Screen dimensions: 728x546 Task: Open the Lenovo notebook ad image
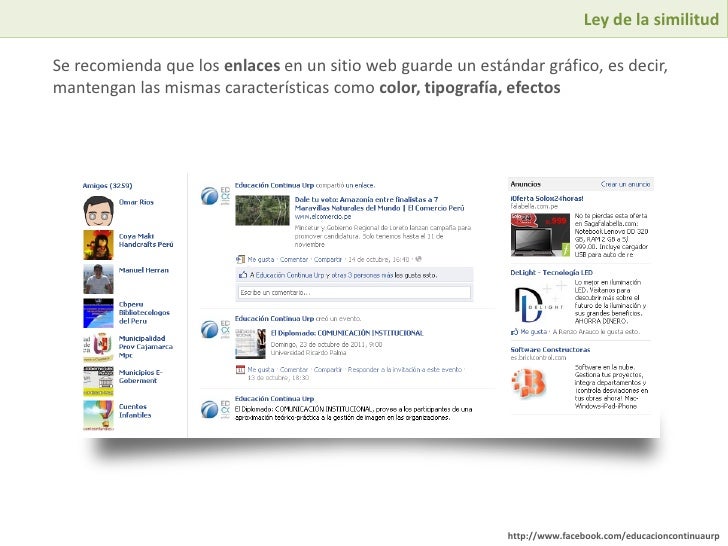[x=540, y=235]
